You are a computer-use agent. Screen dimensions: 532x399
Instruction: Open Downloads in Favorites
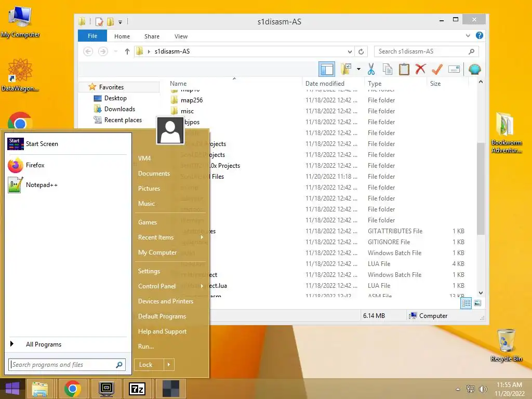pyautogui.click(x=119, y=109)
